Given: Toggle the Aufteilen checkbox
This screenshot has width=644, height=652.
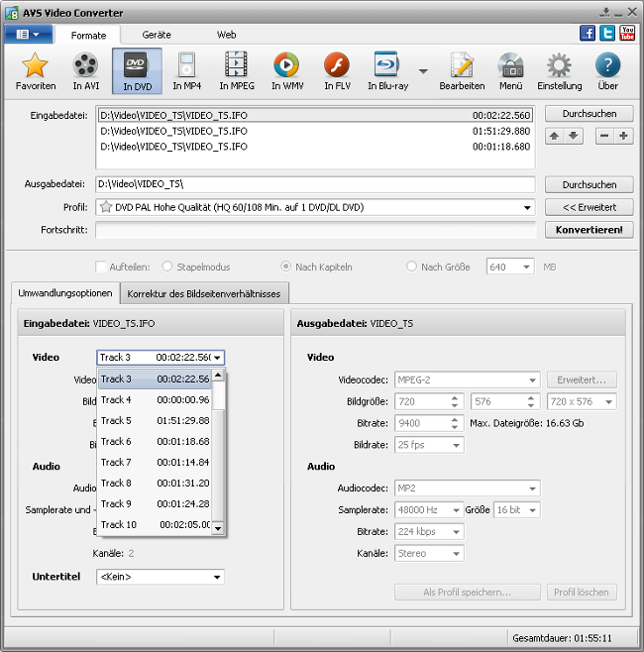Looking at the screenshot, I should pos(101,267).
